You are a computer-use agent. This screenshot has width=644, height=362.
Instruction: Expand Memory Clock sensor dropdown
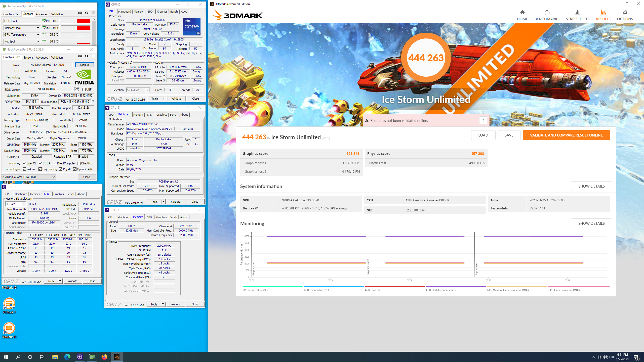tap(38, 28)
